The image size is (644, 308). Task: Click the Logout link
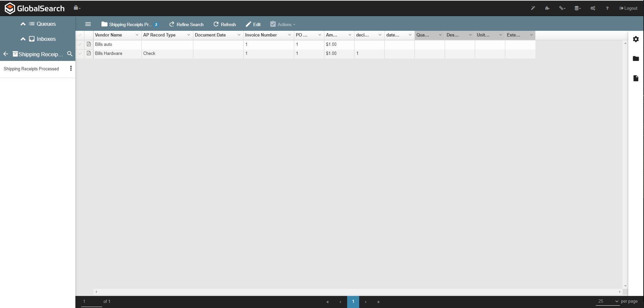pos(628,8)
